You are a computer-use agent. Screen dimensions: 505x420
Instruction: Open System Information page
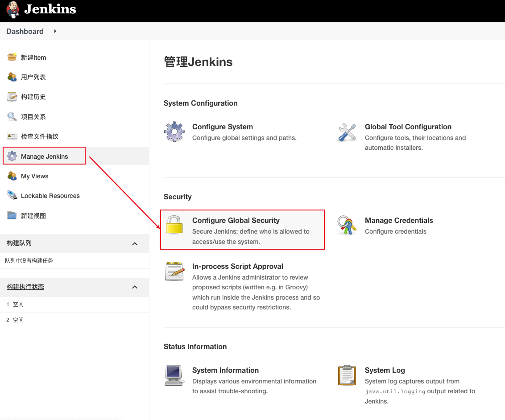click(225, 371)
